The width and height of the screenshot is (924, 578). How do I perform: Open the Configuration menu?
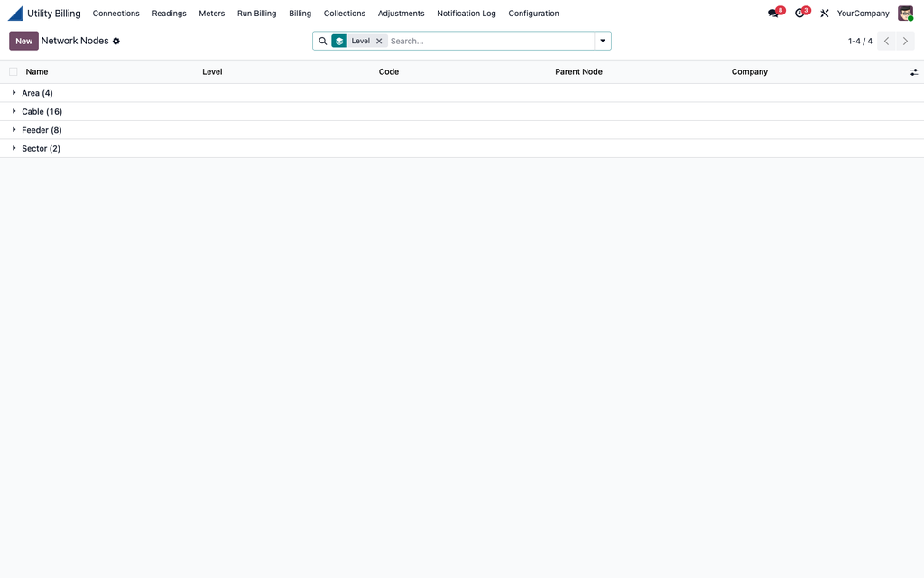[x=533, y=13]
